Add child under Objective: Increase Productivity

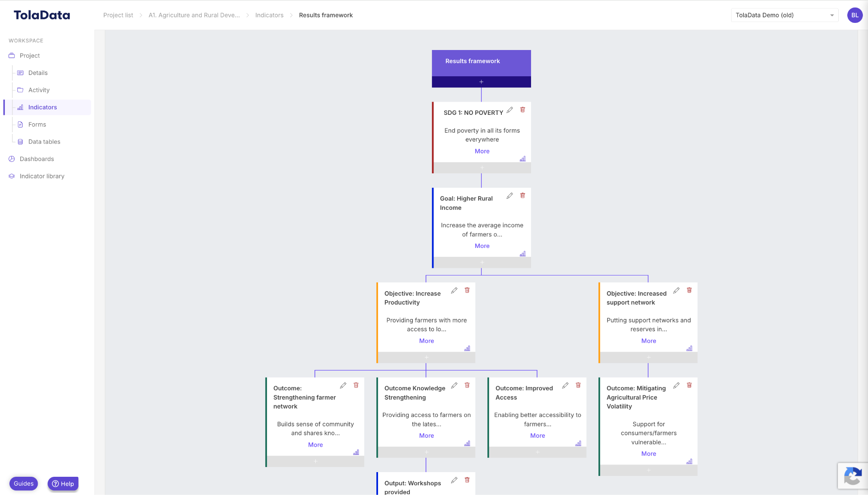426,358
